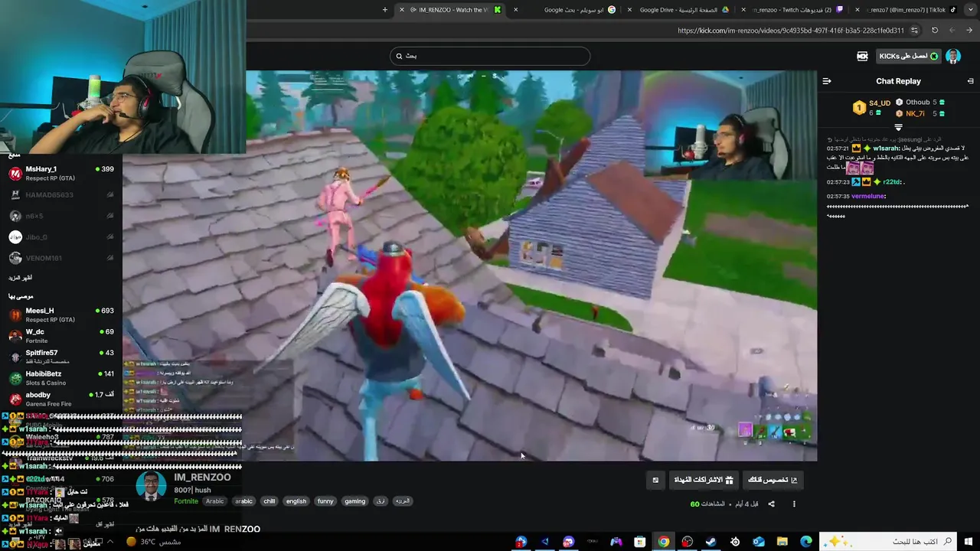The width and height of the screenshot is (980, 551).
Task: Open the user profile avatar in Kick header
Action: click(953, 56)
